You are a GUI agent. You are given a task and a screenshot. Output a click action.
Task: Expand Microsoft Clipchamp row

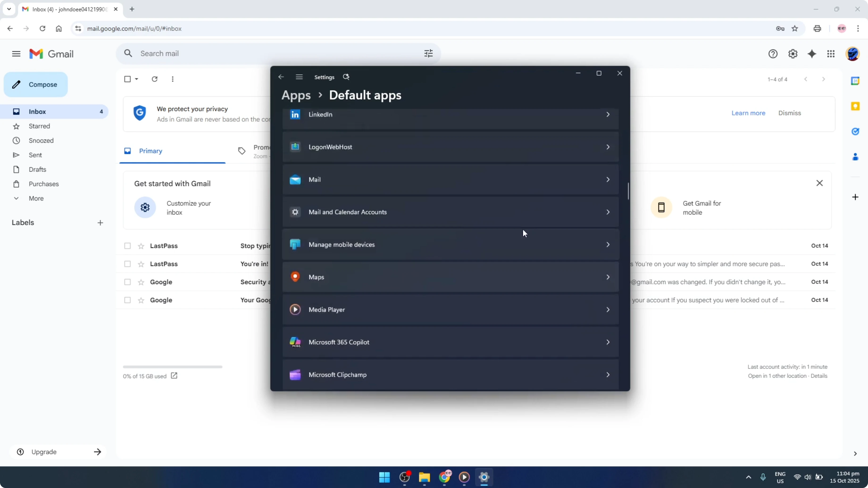coord(451,375)
